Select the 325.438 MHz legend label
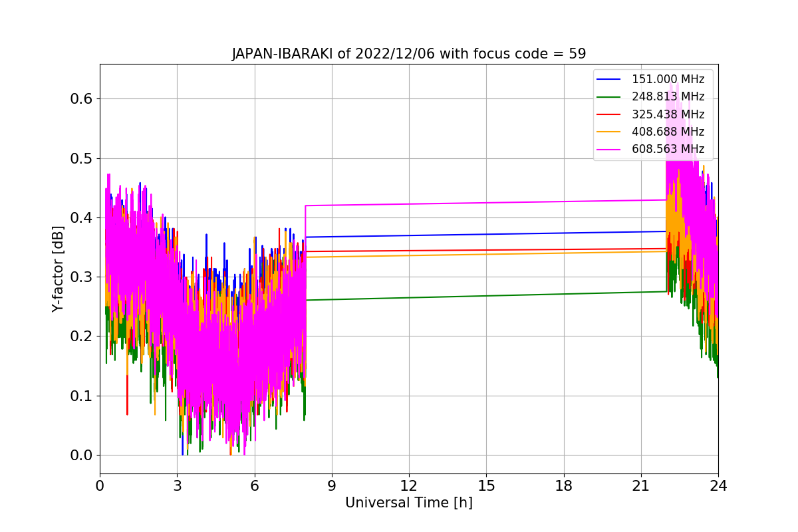The height and width of the screenshot is (532, 798). [x=668, y=114]
